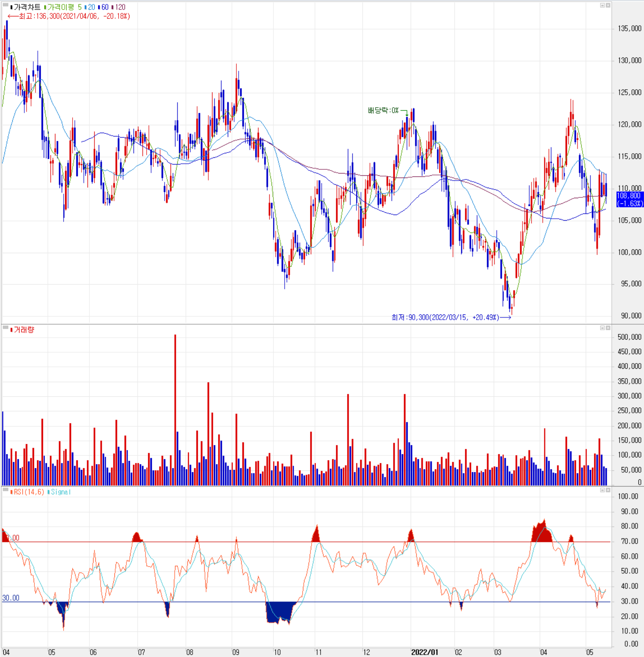Select the 60-day moving average legend
Screen dimensions: 644x657
coord(105,7)
